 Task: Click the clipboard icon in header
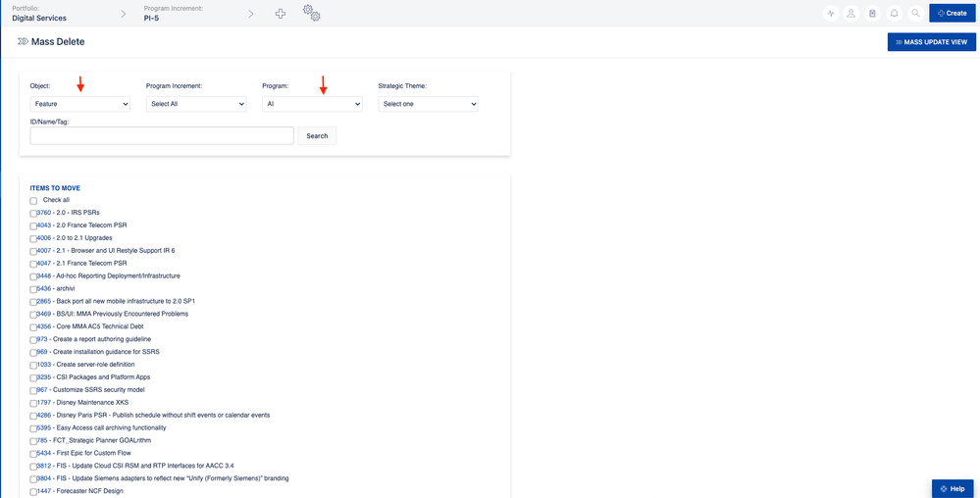(872, 13)
